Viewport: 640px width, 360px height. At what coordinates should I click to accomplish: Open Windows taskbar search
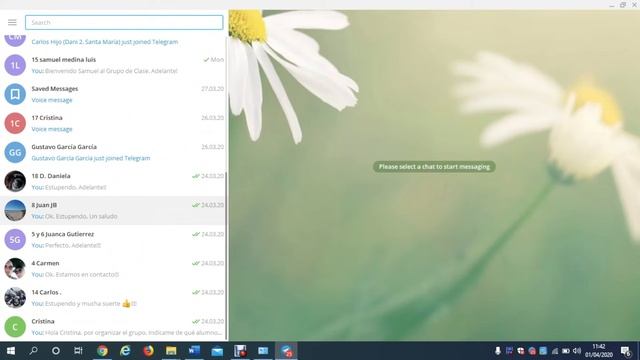pyautogui.click(x=33, y=351)
